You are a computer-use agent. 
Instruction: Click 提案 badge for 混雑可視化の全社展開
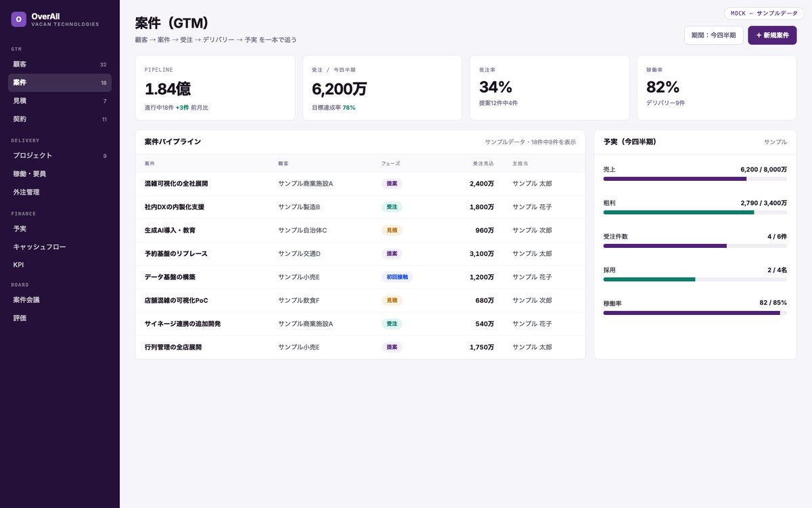[x=392, y=184]
